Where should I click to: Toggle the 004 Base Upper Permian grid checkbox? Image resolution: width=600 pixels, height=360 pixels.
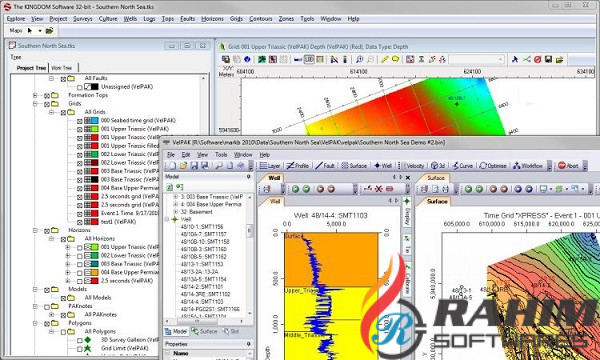(80, 188)
